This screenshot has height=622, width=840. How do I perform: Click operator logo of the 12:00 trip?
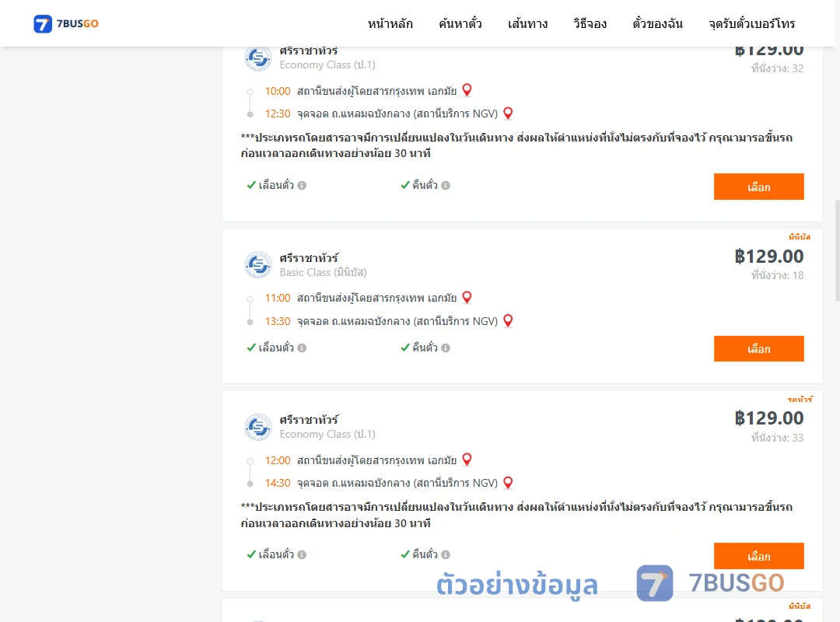click(258, 427)
